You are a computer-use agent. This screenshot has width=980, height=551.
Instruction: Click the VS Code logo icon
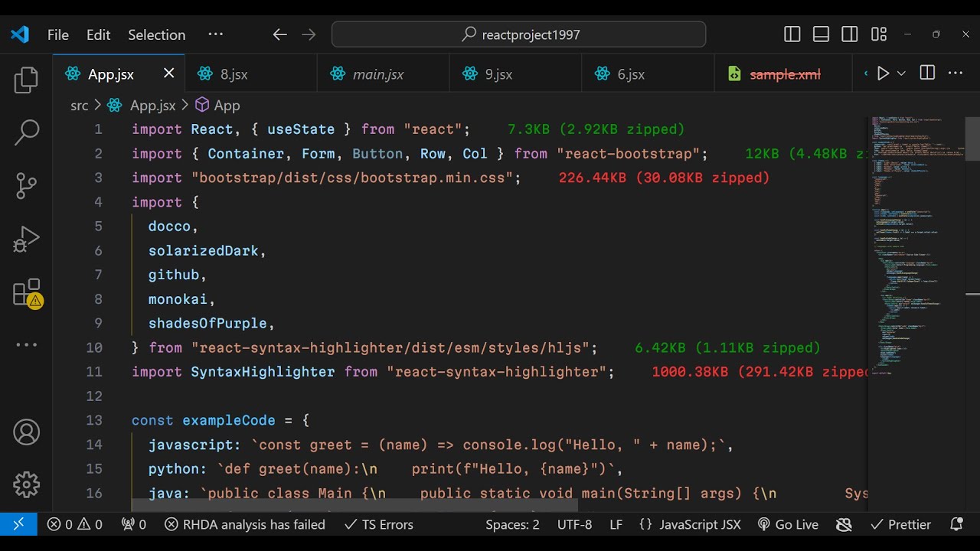(20, 34)
